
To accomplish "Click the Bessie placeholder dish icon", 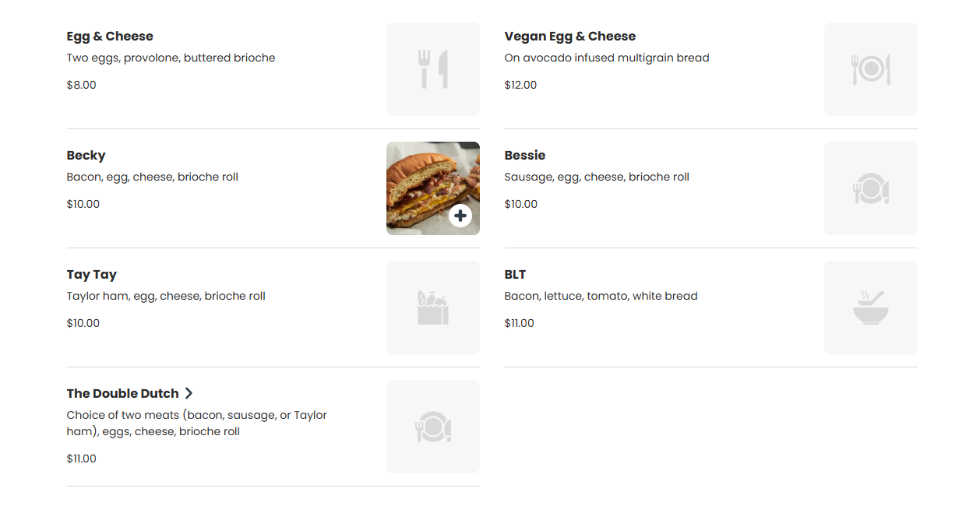I will click(x=871, y=188).
